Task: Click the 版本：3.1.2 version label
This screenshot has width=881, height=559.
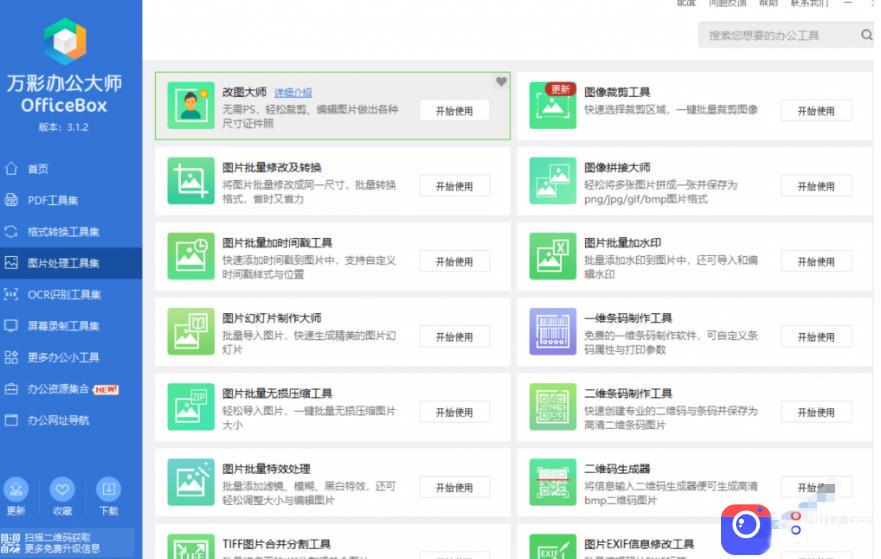Action: (x=63, y=127)
